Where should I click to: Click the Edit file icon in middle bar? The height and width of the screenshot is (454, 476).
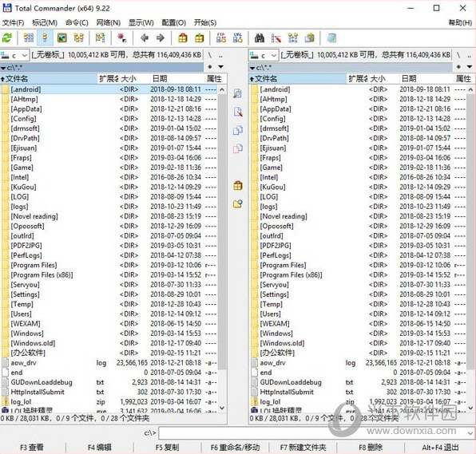point(238,112)
